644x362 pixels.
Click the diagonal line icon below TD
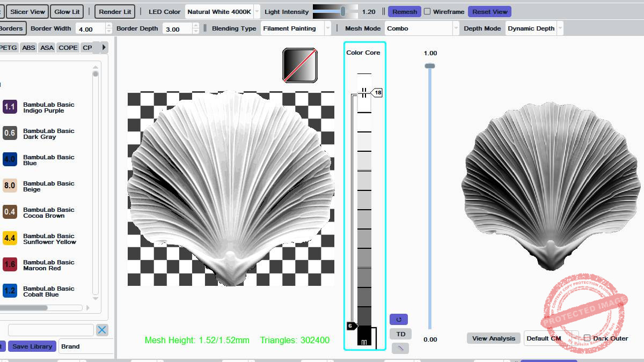click(400, 349)
